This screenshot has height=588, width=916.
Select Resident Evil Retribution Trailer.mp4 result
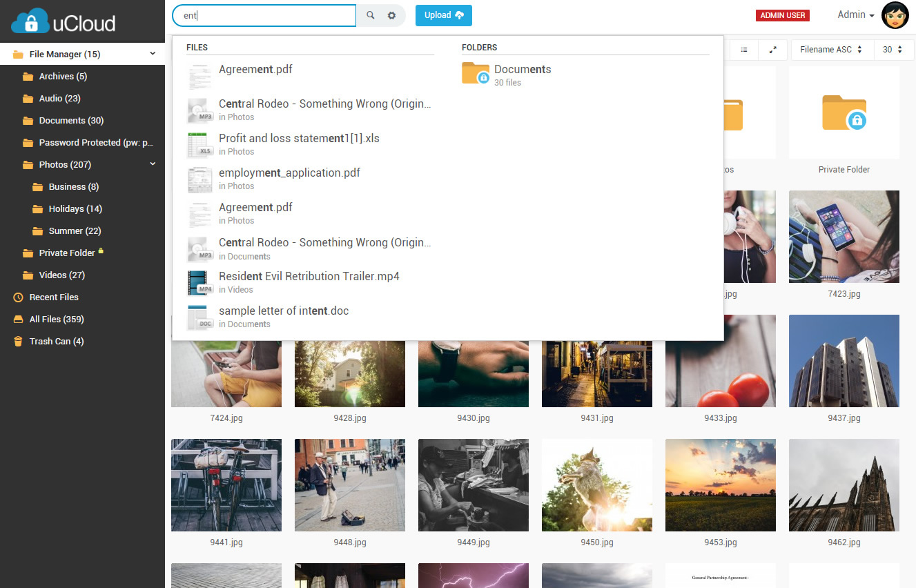click(309, 276)
